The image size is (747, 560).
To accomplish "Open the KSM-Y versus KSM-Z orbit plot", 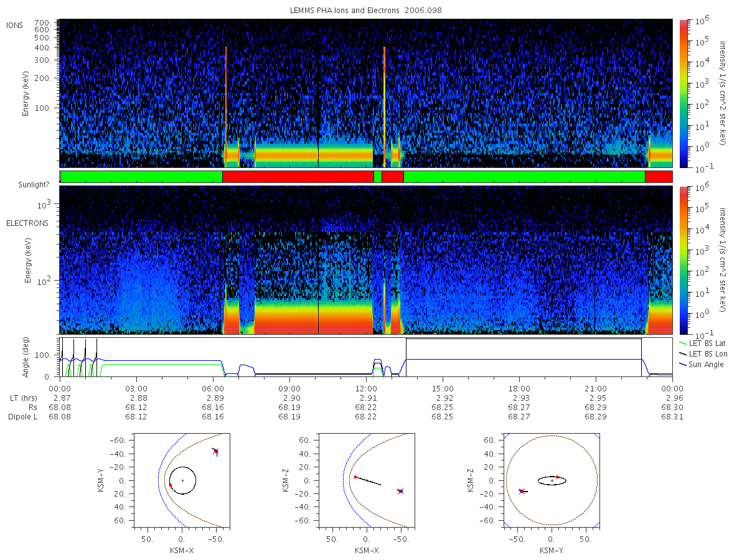I will (552, 481).
